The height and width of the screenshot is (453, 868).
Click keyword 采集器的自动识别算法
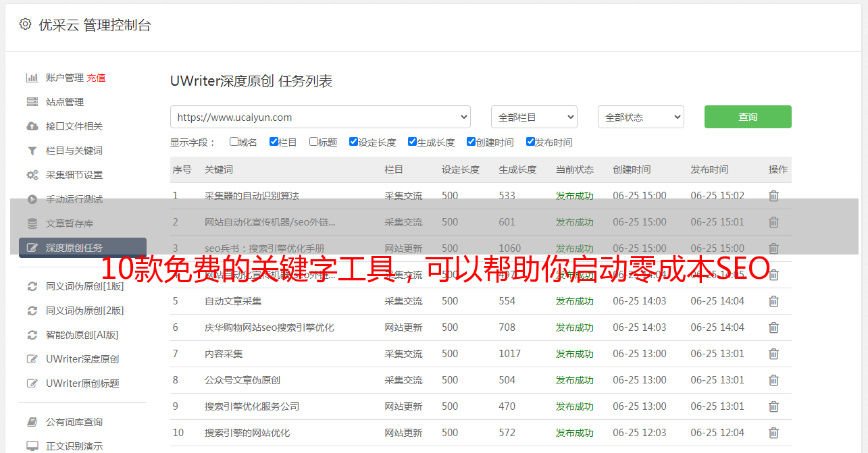coord(252,196)
